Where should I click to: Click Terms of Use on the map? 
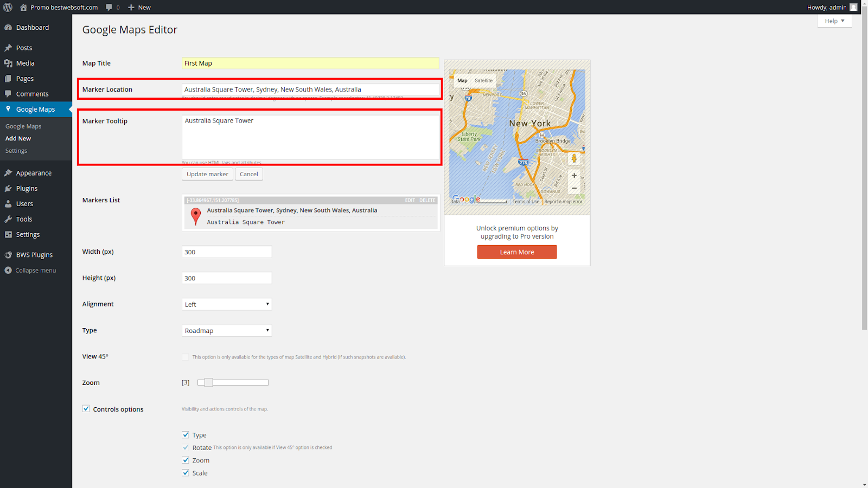(x=526, y=202)
